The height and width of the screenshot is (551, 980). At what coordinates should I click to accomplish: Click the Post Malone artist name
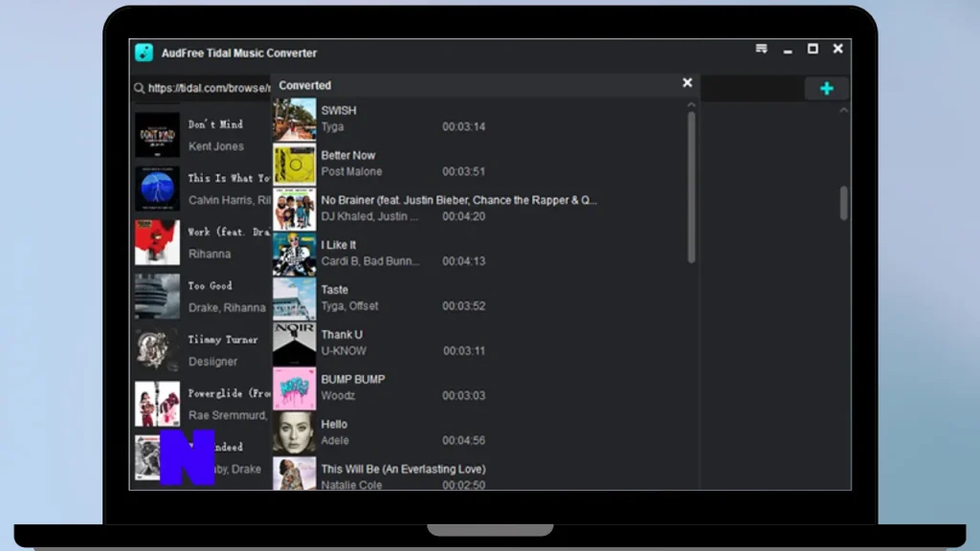pos(351,172)
